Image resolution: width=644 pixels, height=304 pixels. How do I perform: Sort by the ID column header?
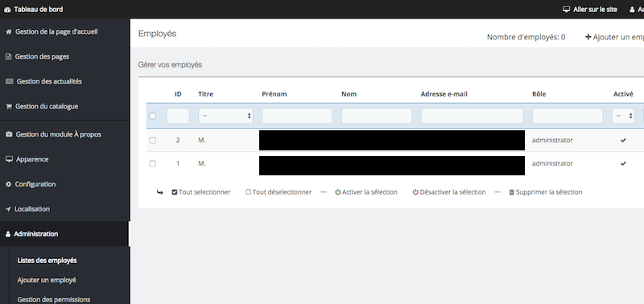tap(178, 94)
